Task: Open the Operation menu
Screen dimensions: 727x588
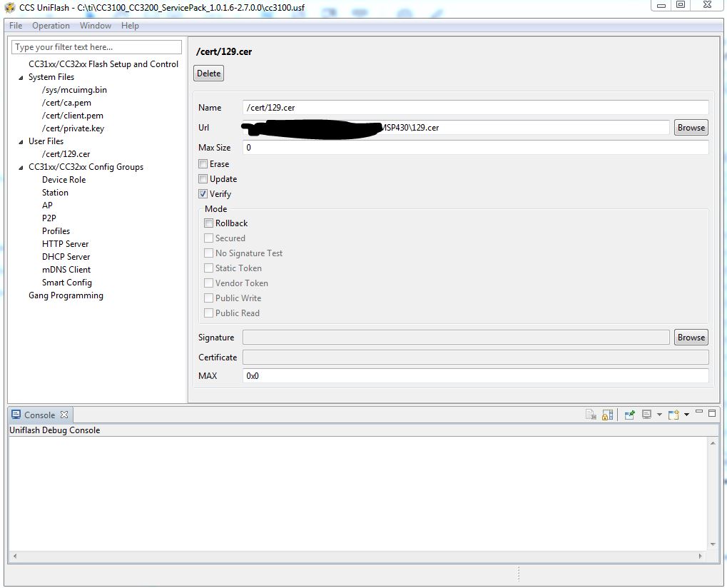Action: point(51,26)
